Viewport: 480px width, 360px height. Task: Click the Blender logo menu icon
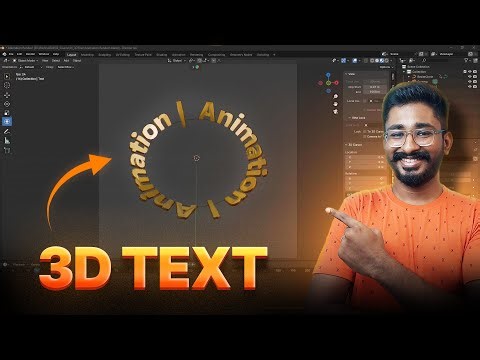point(4,54)
